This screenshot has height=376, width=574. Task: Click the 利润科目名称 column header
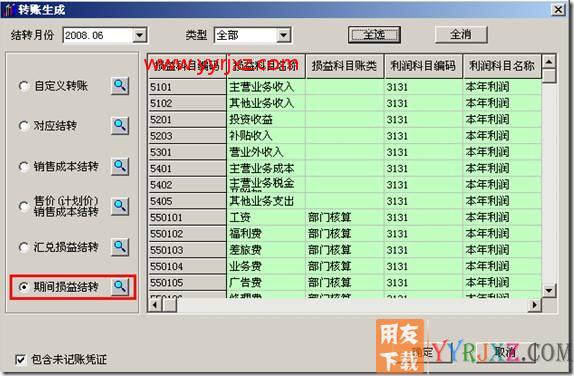pos(502,66)
